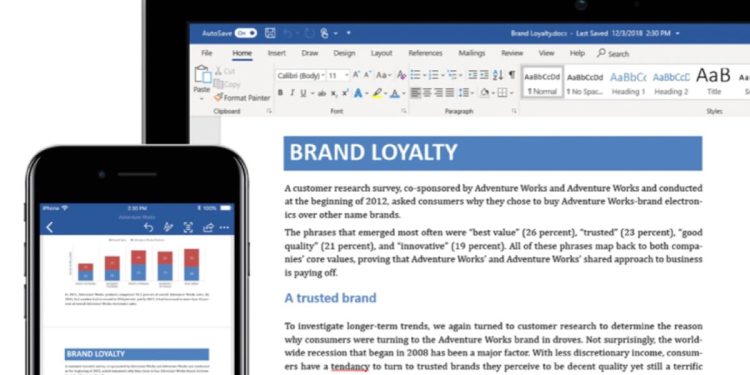Screen dimensions: 750x375
Task: Click Decrease Font Size icon
Action: click(367, 75)
